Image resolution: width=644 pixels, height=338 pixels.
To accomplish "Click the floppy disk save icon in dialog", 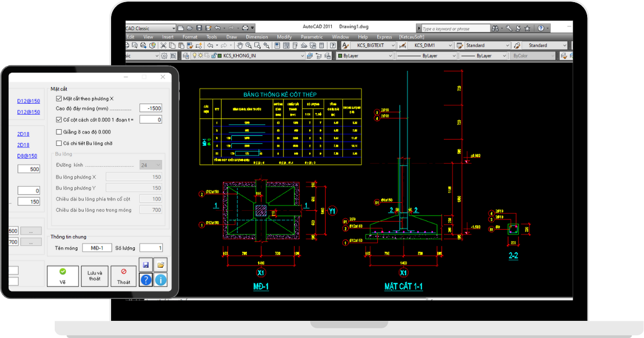I will click(145, 265).
